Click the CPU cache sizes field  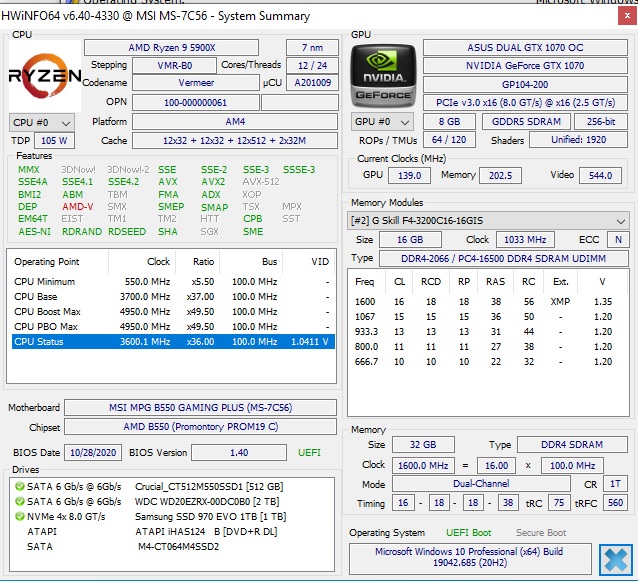235,141
